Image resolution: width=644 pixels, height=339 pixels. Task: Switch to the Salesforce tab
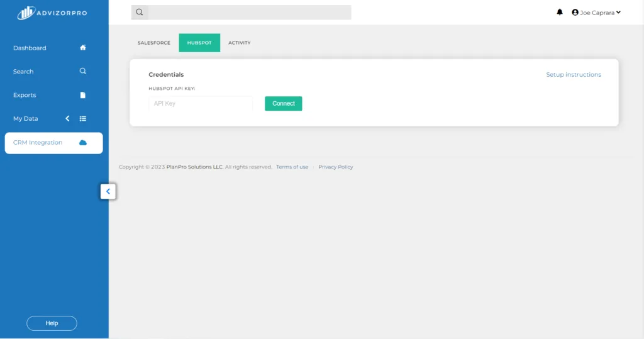click(154, 43)
